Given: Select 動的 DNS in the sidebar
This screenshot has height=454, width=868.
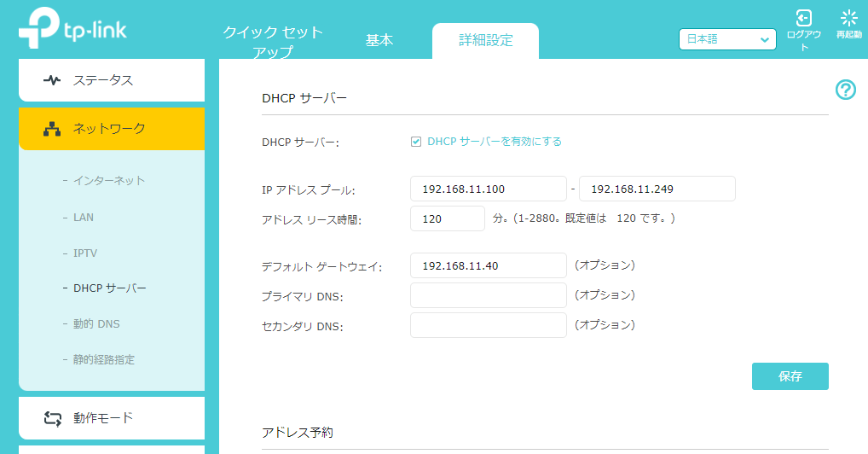Looking at the screenshot, I should pos(96,324).
